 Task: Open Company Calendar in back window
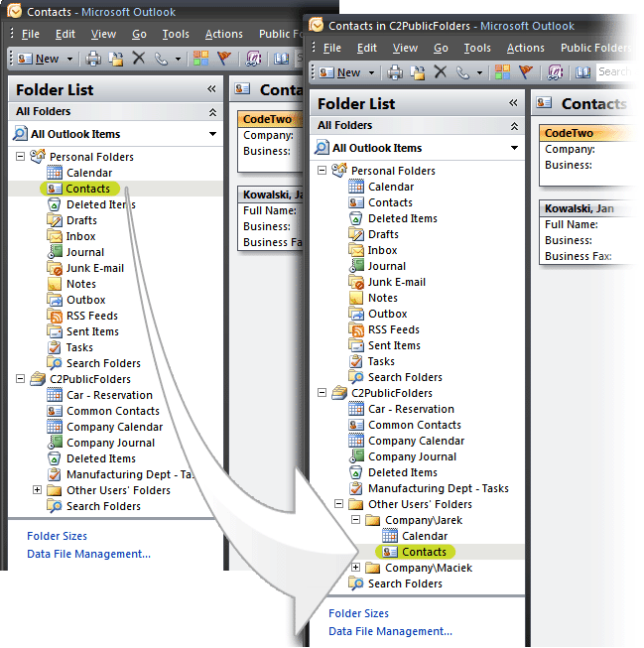[105, 427]
